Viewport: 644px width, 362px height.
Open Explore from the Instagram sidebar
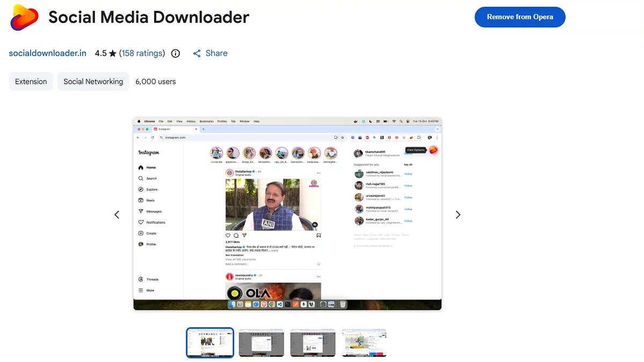pyautogui.click(x=141, y=189)
